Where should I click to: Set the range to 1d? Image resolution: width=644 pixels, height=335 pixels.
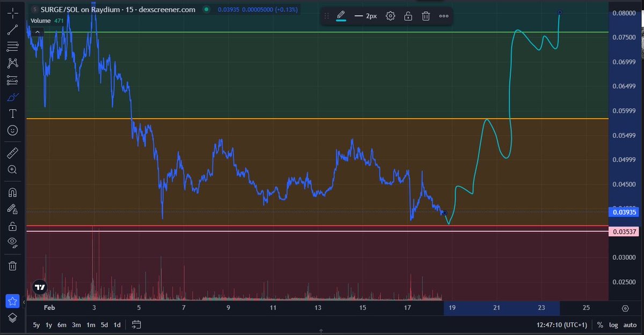coord(117,325)
